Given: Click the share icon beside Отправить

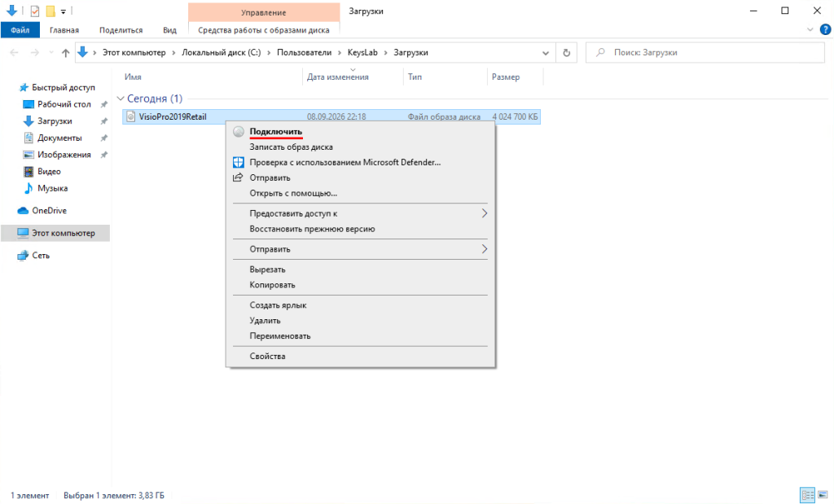Looking at the screenshot, I should (238, 177).
